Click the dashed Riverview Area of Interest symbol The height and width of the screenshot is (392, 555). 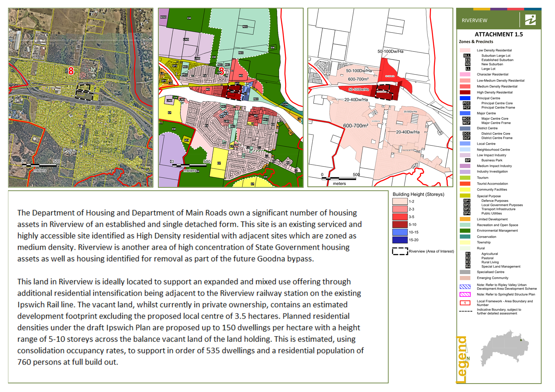[x=400, y=251]
